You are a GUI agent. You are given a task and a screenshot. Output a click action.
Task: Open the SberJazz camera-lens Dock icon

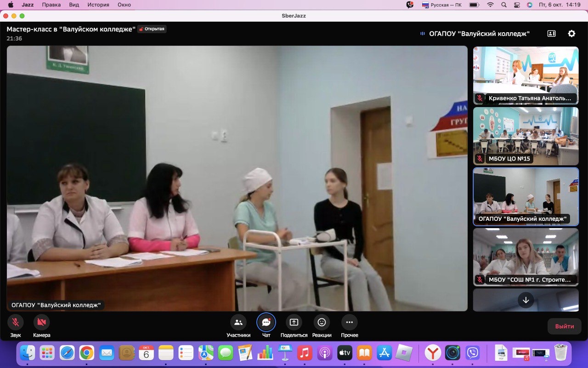pos(452,353)
